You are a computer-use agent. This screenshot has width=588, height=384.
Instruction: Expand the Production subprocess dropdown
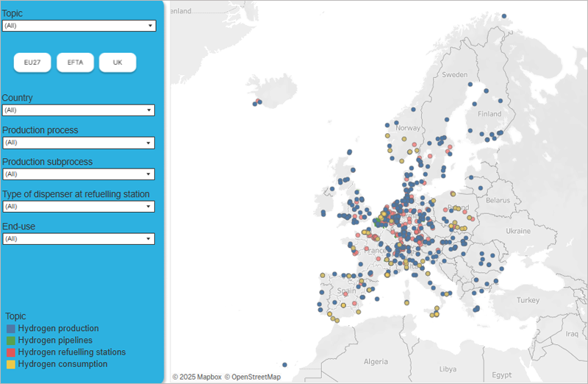[79, 174]
